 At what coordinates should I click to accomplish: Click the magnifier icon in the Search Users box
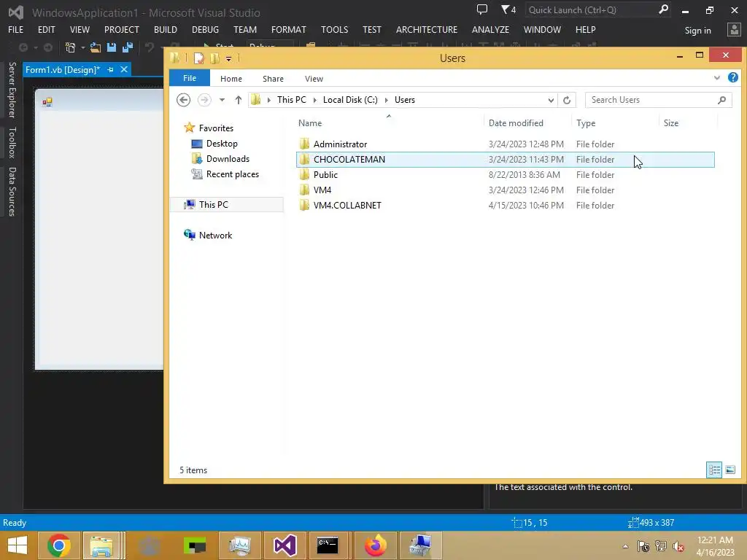pyautogui.click(x=721, y=100)
